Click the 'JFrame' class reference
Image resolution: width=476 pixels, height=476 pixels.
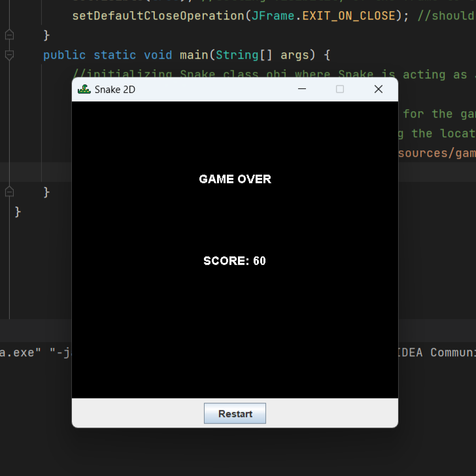click(x=273, y=16)
